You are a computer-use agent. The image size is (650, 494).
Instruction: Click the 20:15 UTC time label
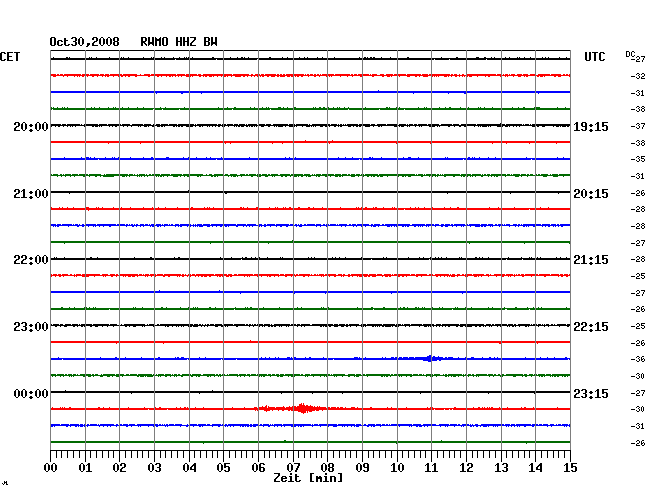(x=591, y=194)
